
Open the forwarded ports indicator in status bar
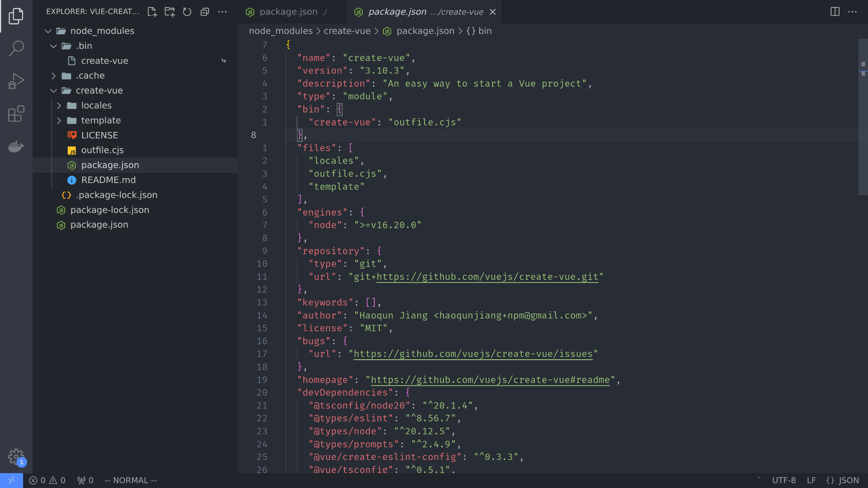point(85,480)
